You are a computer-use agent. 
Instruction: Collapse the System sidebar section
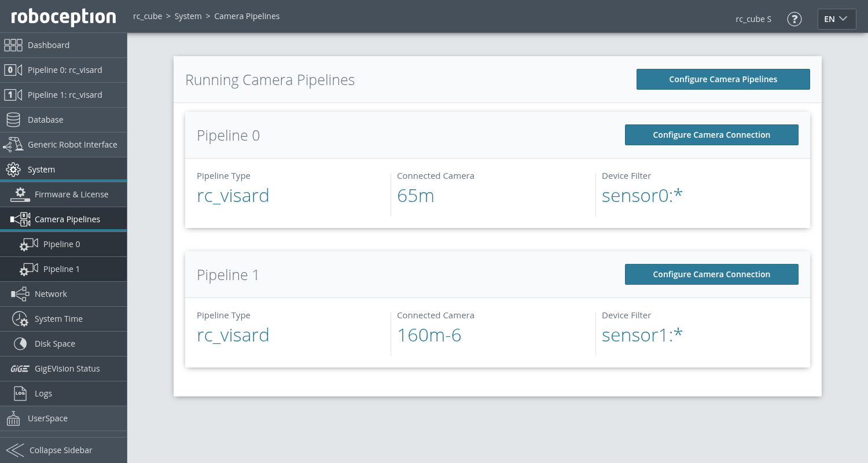pos(41,170)
